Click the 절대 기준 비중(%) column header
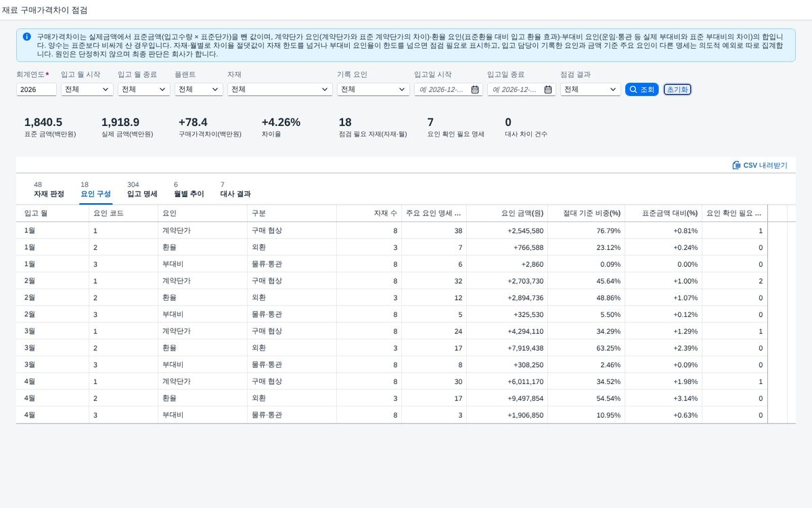Viewport: 812px width, 508px height. coord(586,213)
